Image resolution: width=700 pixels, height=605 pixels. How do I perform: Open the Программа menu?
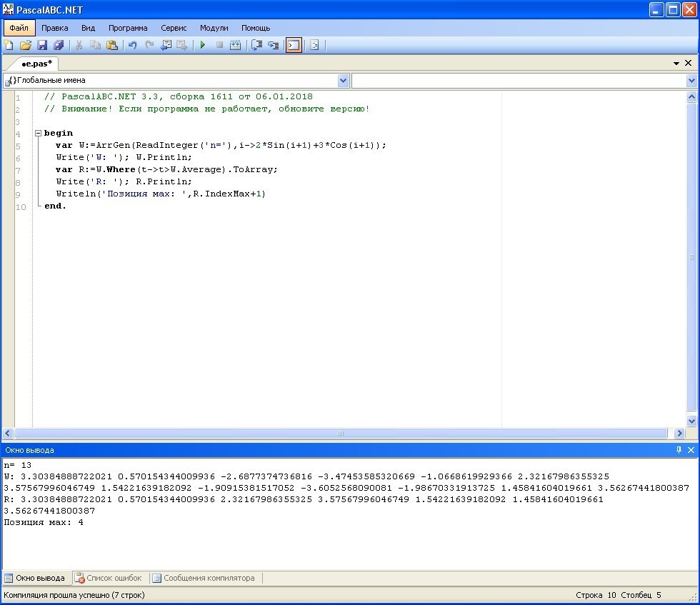(128, 28)
